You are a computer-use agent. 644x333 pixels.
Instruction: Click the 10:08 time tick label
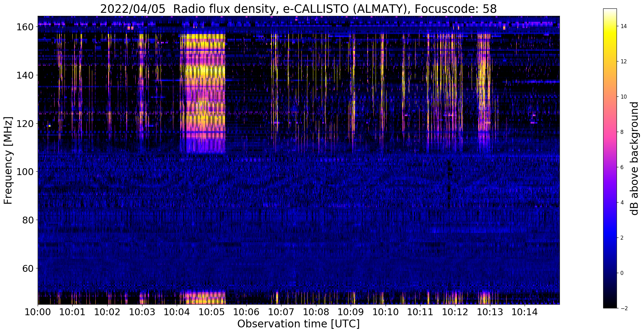pyautogui.click(x=316, y=312)
